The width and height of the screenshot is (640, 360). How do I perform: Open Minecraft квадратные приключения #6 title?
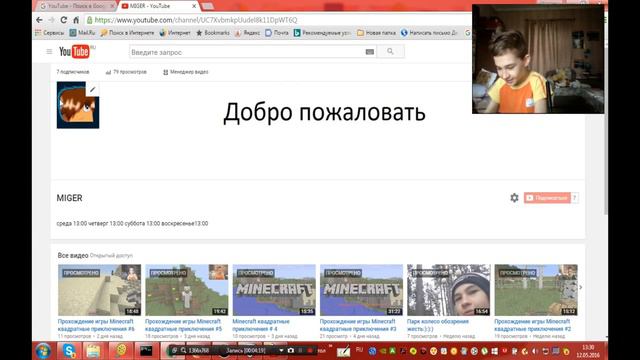tap(96, 325)
